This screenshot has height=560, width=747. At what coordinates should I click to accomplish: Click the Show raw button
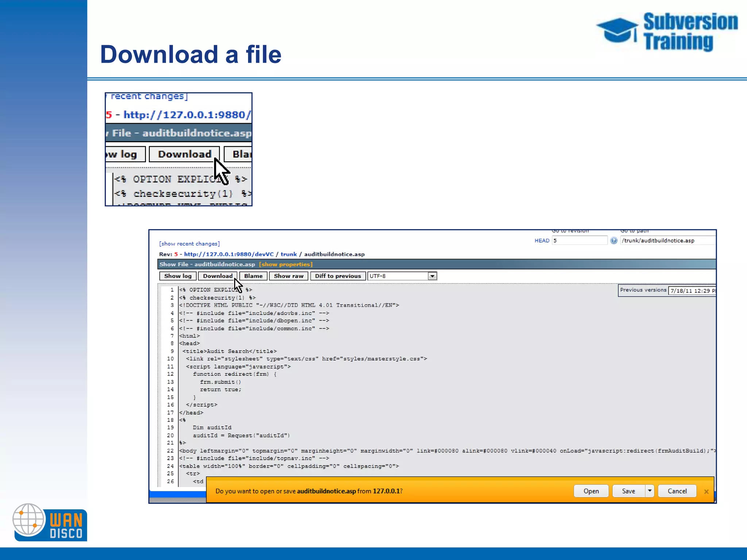click(x=289, y=276)
